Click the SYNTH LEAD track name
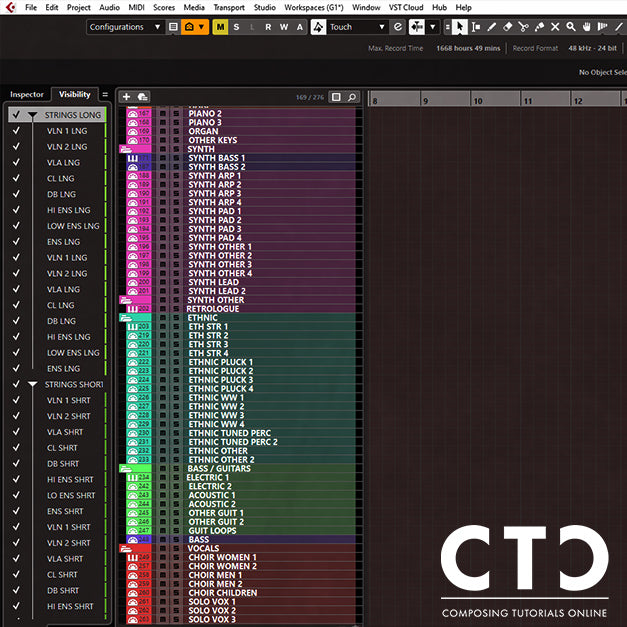This screenshot has height=627, width=627. tap(214, 282)
